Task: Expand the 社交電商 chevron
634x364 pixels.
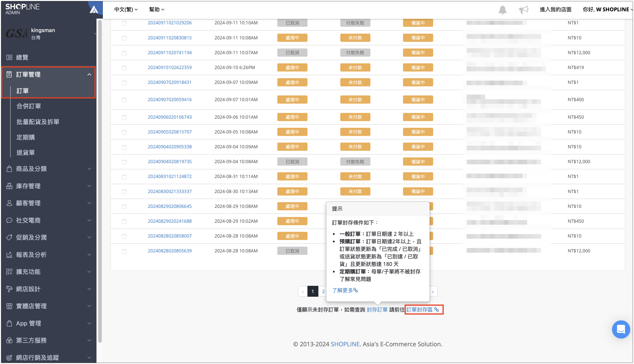Action: [x=89, y=220]
